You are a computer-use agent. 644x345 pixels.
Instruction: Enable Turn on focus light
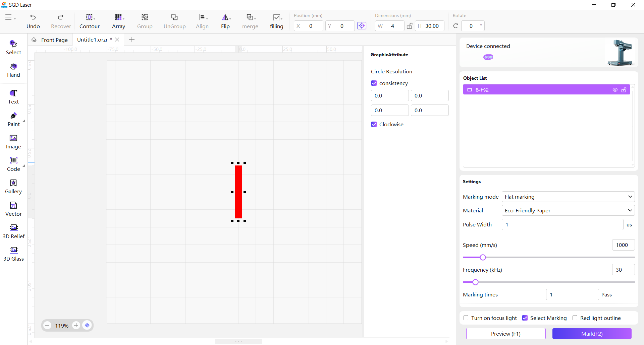[x=466, y=318]
